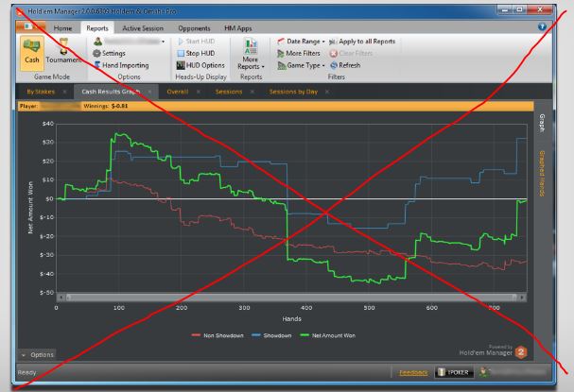Click the Ready status text

coord(26,372)
